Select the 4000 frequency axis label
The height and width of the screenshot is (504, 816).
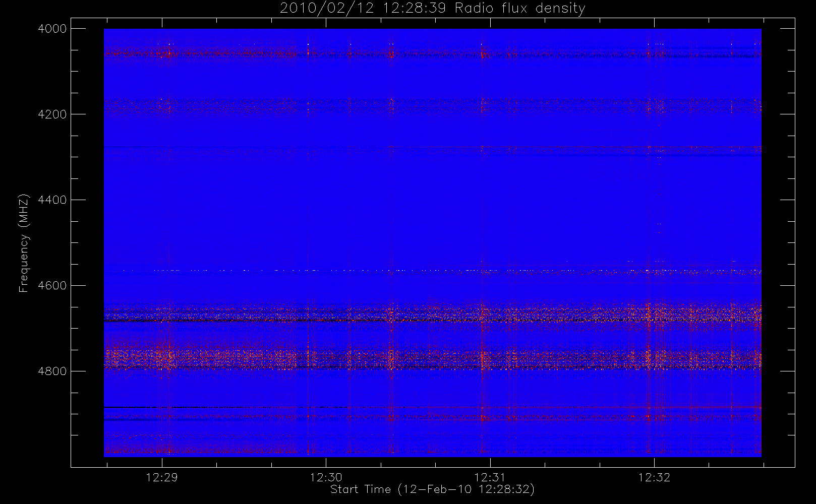click(x=52, y=29)
